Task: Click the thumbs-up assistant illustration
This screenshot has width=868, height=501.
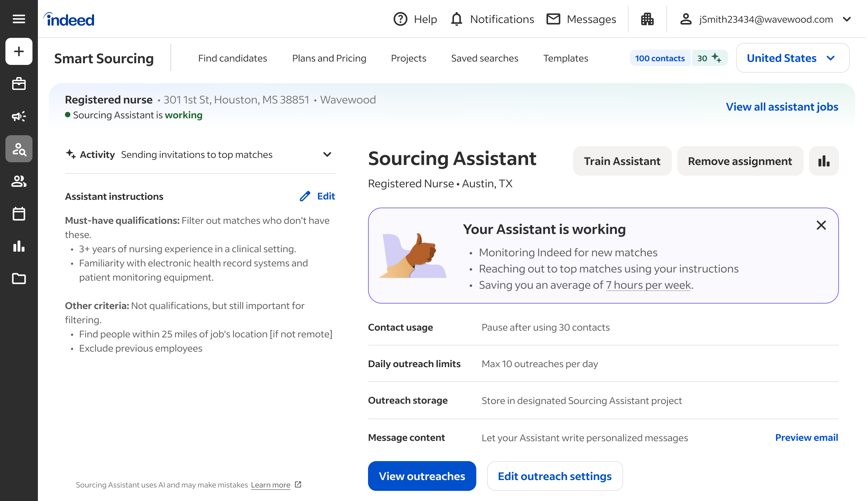Action: pos(412,255)
